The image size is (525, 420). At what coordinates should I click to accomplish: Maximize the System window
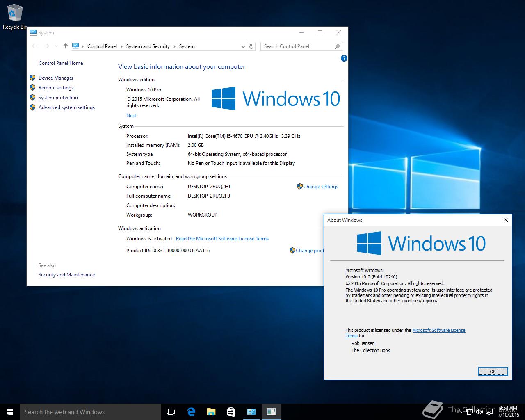click(x=320, y=32)
